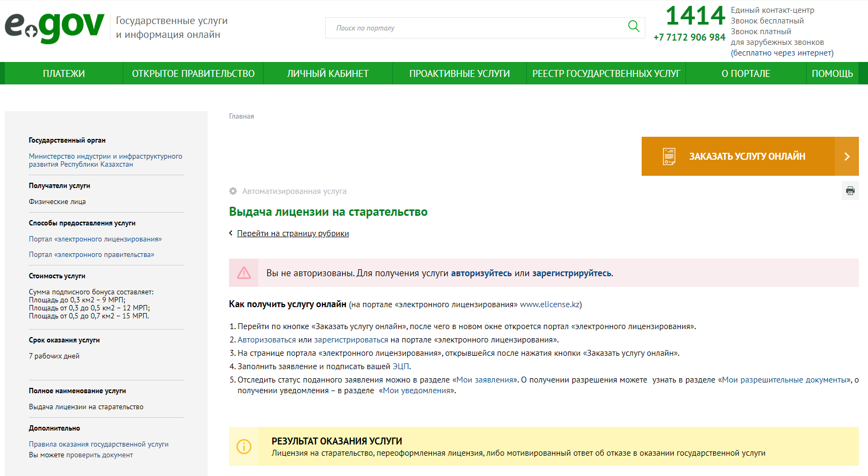This screenshot has width=868, height=476.
Task: Click sidebar text 7 рабочих дней
Action: [x=54, y=356]
